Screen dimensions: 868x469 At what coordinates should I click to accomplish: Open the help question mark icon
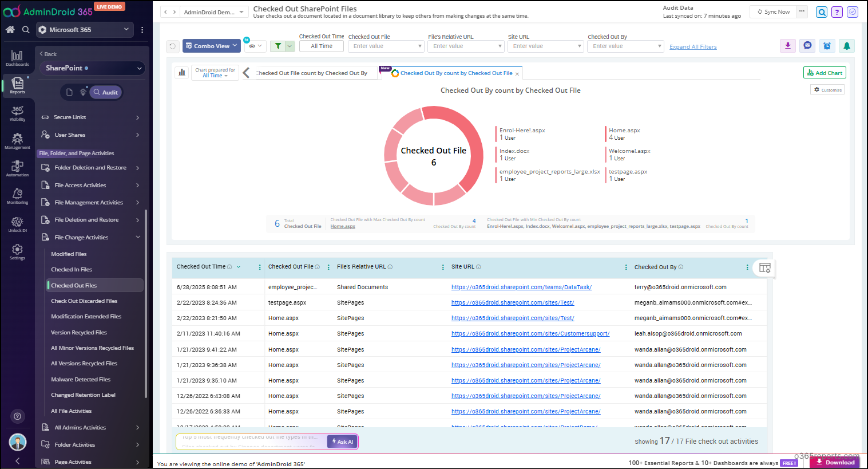coord(837,12)
